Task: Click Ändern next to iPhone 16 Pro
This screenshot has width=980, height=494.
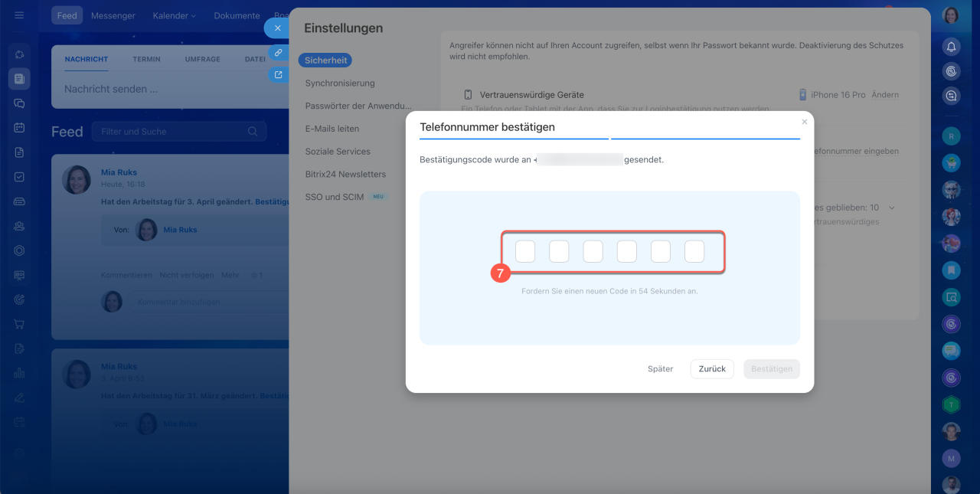Action: click(x=885, y=95)
